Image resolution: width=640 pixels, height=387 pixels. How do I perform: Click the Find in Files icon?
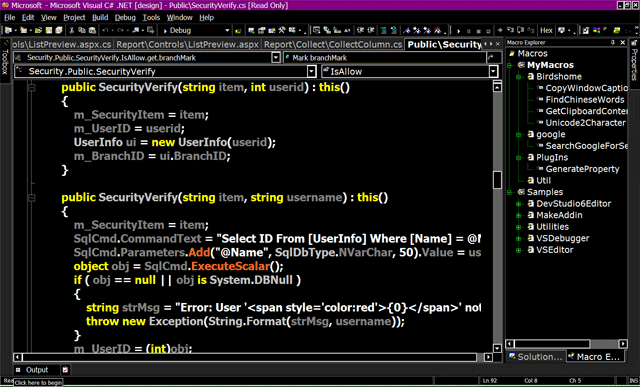[238, 30]
